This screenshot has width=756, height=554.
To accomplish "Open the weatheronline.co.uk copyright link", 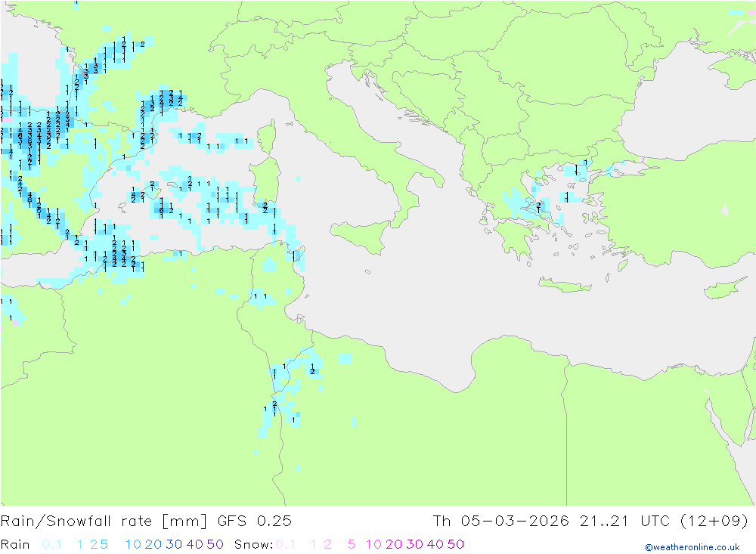I will pyautogui.click(x=692, y=547).
